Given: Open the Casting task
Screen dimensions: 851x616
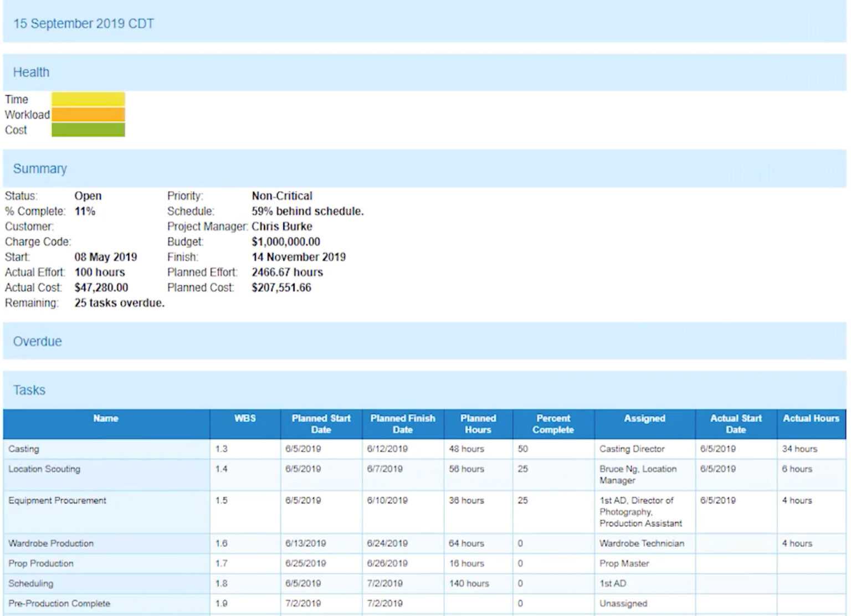Looking at the screenshot, I should pyautogui.click(x=23, y=449).
